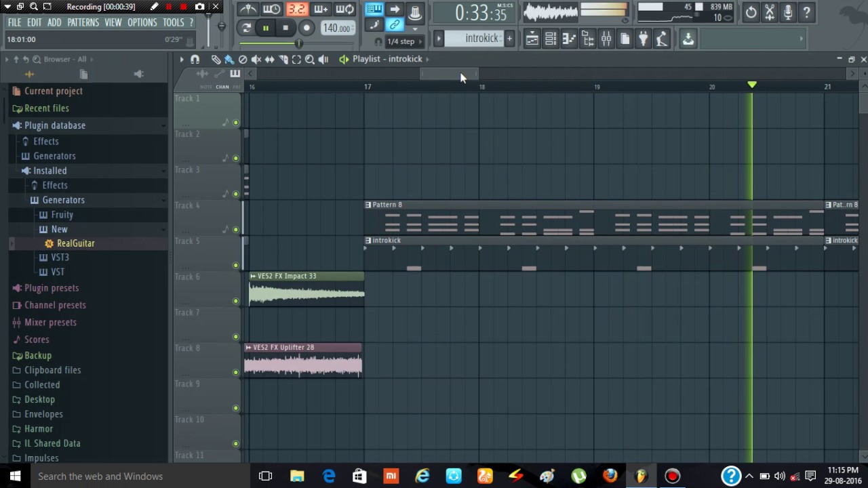The width and height of the screenshot is (868, 488).
Task: Open the OPTIONS menu
Action: (x=142, y=22)
